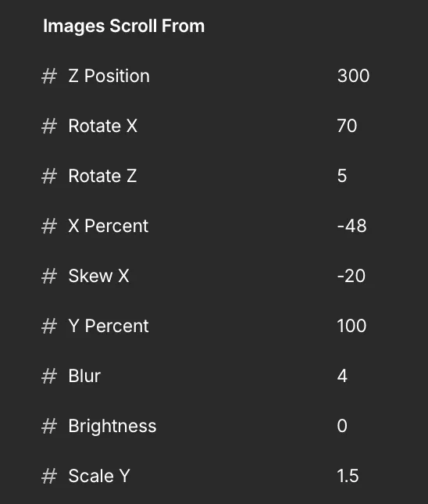
Task: Click the number icon next to Brightness
Action: (49, 426)
